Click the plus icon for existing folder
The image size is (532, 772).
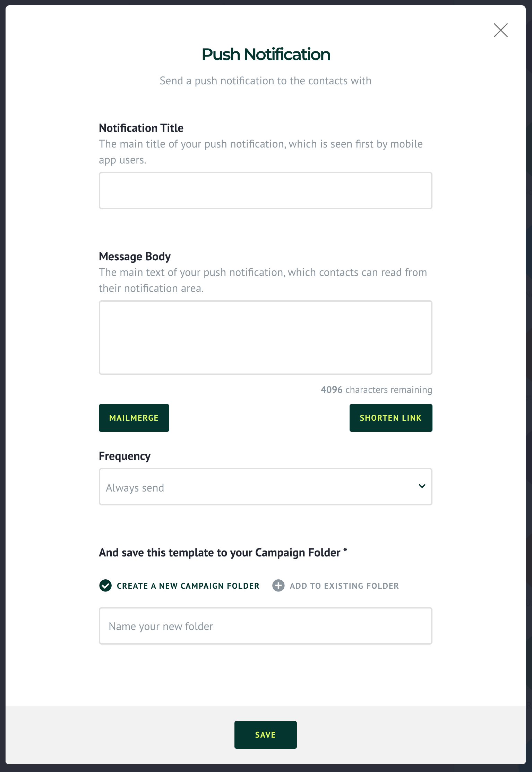[x=278, y=586]
